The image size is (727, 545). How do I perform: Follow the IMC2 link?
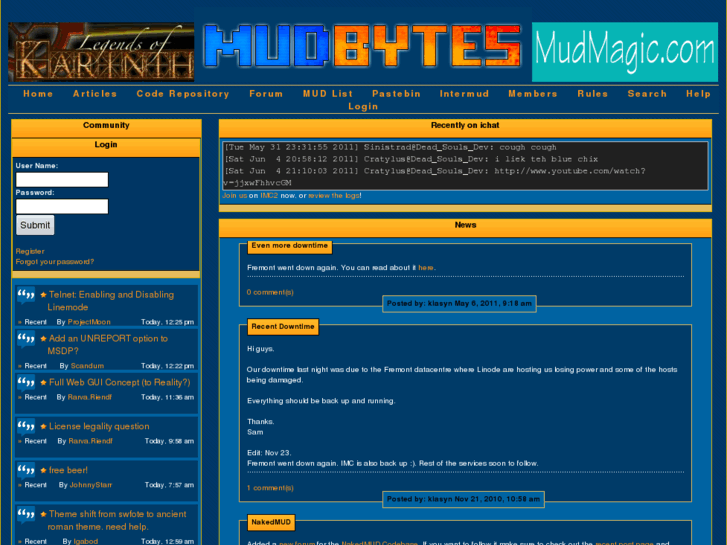pos(269,196)
